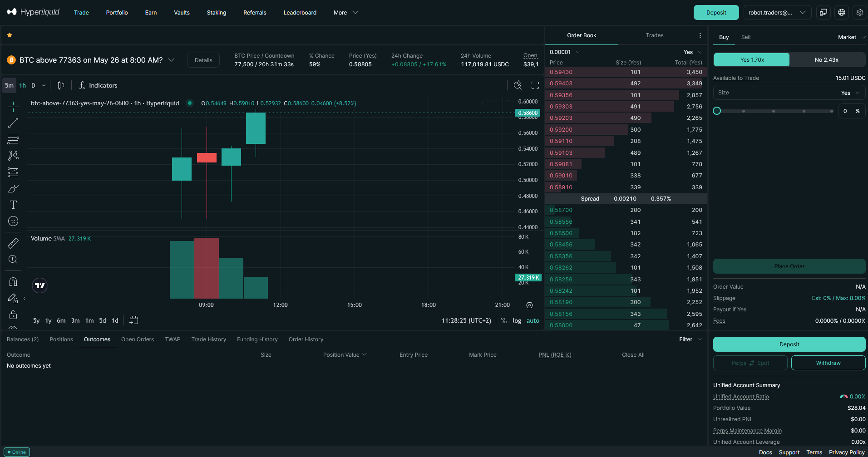Select the ruler measure tool
This screenshot has height=457, width=868.
pyautogui.click(x=13, y=243)
